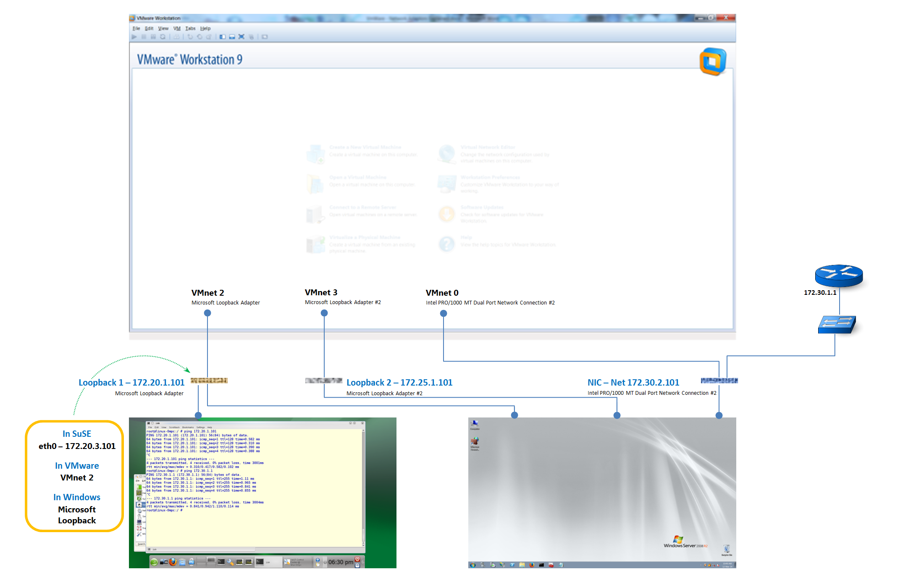The image size is (924, 588).
Task: Click the 06:30 pm clock in SuSE panel
Action: [341, 562]
